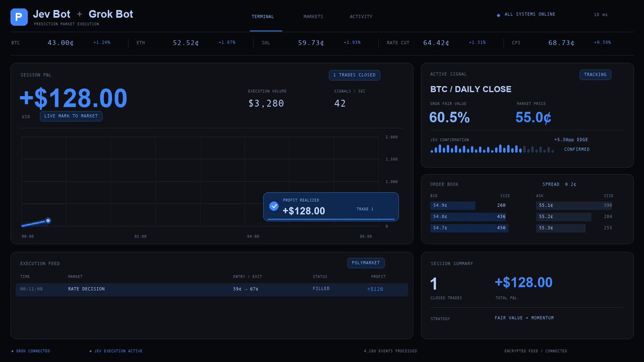Click the execution time 00:11:08
Viewport: 644px width, 362px height.
click(32, 289)
